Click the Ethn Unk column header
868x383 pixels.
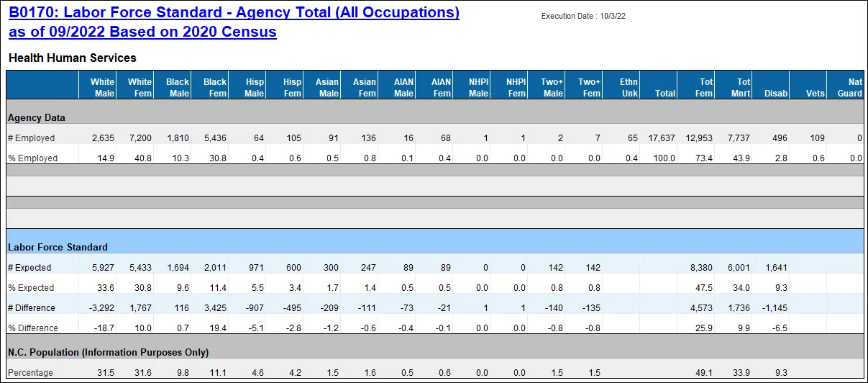pyautogui.click(x=628, y=87)
